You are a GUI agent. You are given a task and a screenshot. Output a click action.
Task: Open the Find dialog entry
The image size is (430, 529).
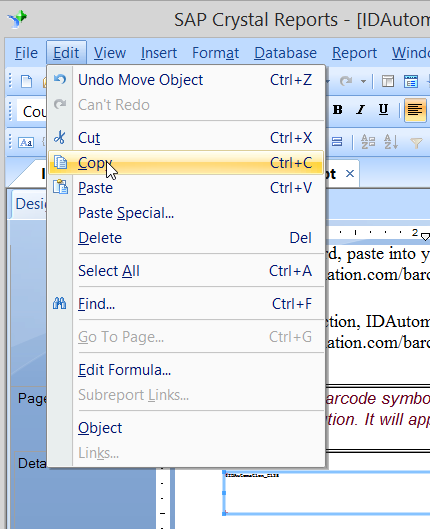[186, 304]
